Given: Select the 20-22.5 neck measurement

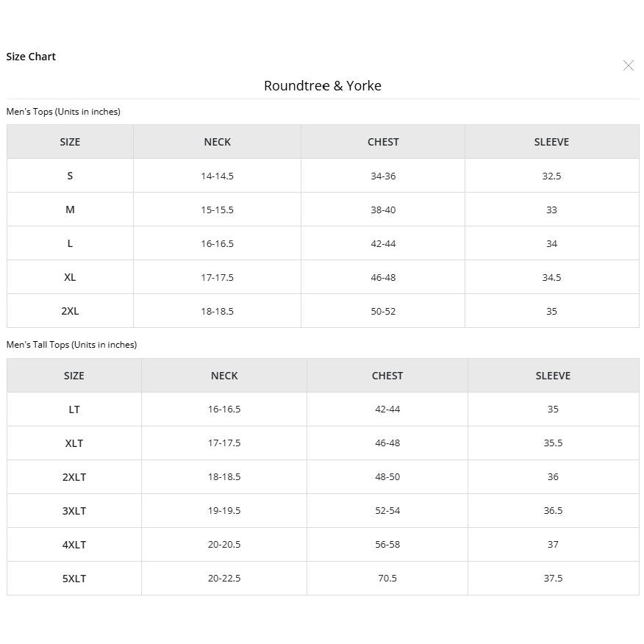Looking at the screenshot, I should 224,579.
